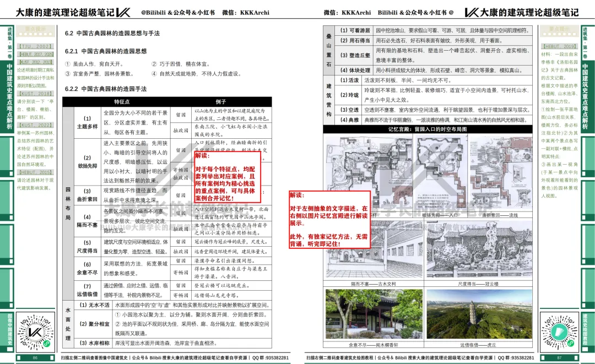Click the (3) 曲折萦回 table cell
Viewport: 595px width, 364px height.
87,195
